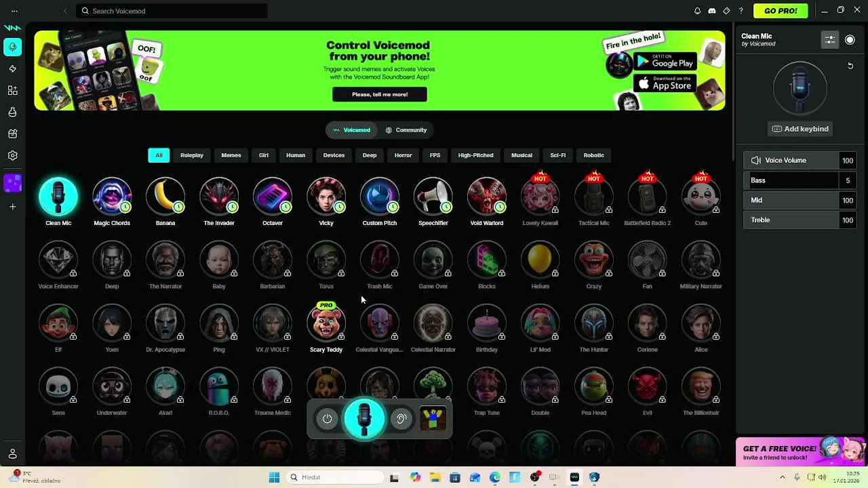
Task: Add new item with sidebar plus icon
Action: pyautogui.click(x=12, y=207)
